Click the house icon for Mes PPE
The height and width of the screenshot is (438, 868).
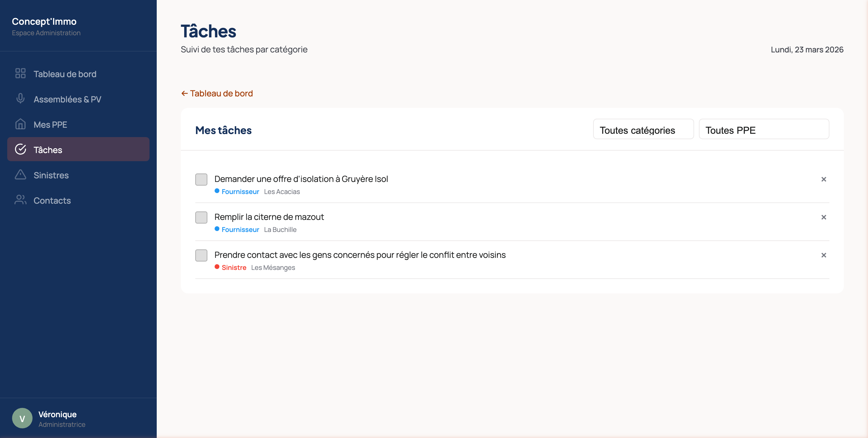point(20,124)
